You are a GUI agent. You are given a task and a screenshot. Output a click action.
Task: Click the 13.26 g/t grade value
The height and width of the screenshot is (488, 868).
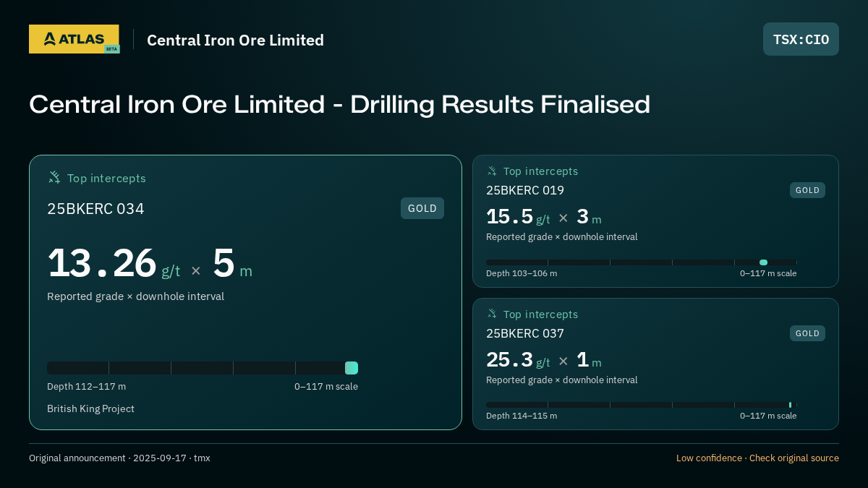(114, 264)
